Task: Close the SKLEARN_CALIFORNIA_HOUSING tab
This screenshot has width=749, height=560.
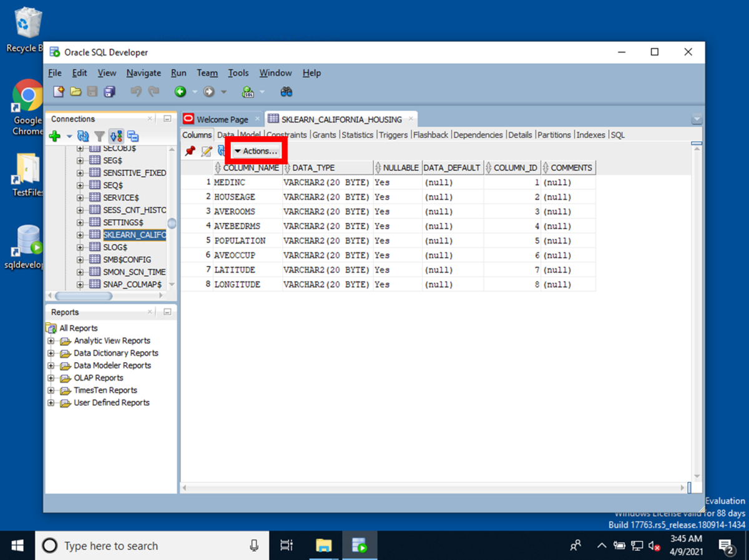Action: 410,119
